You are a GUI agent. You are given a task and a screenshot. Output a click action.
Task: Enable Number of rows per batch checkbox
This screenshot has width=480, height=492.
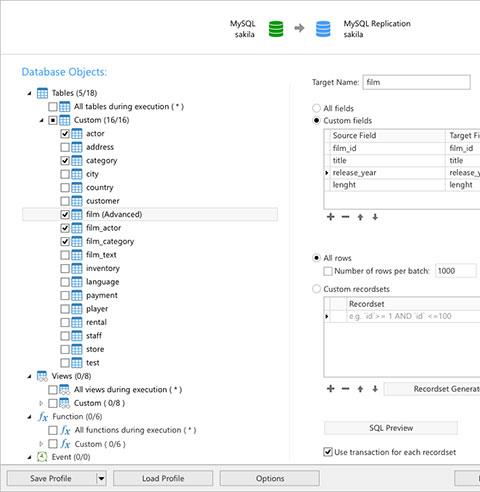pyautogui.click(x=328, y=271)
